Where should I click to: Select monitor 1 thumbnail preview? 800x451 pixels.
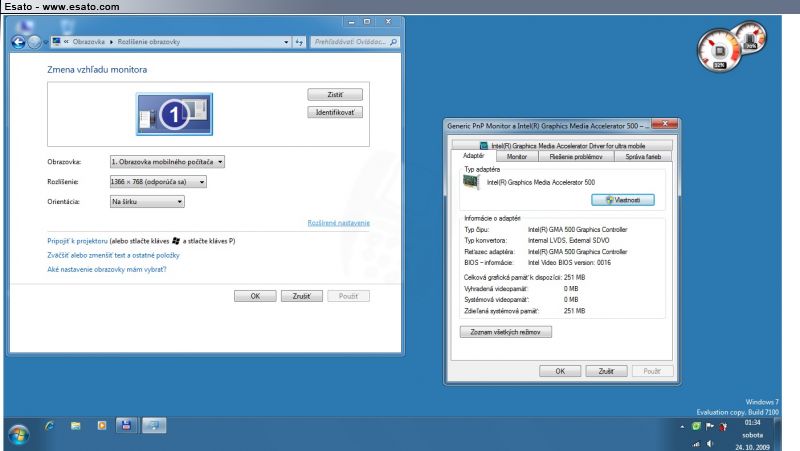(x=174, y=114)
